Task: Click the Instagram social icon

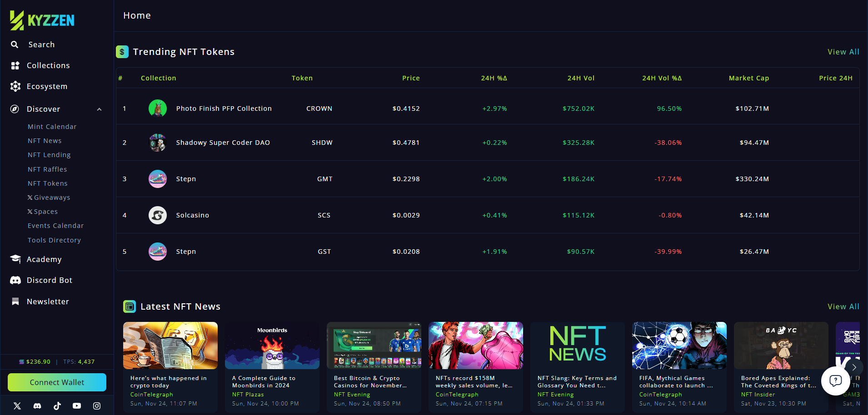Action: 97,406
